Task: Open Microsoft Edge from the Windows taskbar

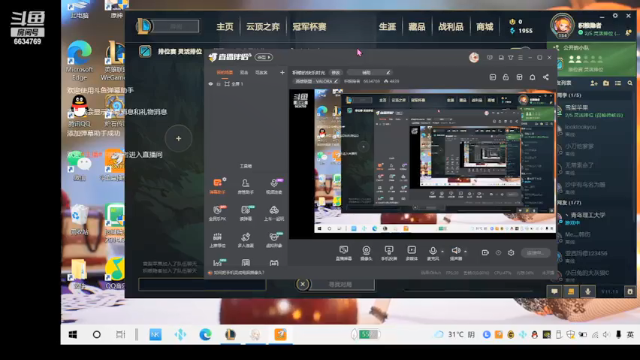Action: click(205, 335)
